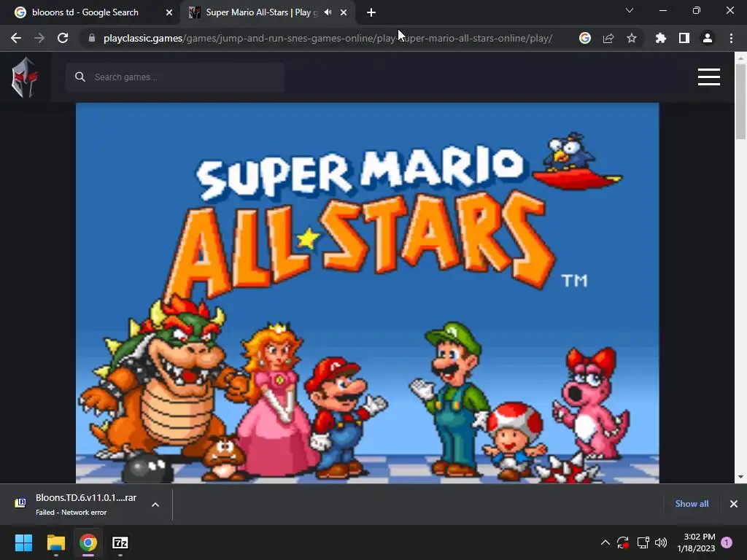747x560 pixels.
Task: Click the page vertical scrollbar thumb
Action: tap(740, 101)
